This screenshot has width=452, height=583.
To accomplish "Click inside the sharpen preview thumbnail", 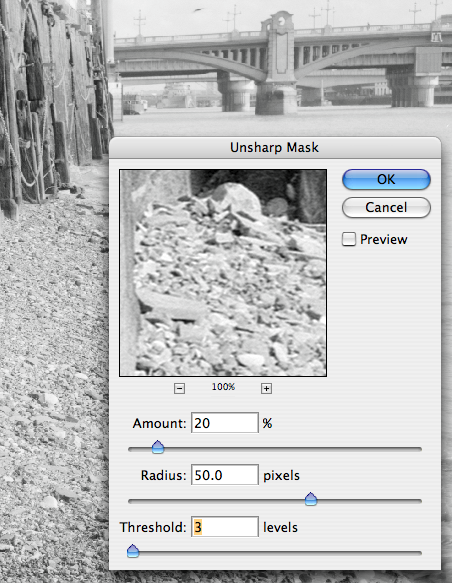I will [223, 273].
